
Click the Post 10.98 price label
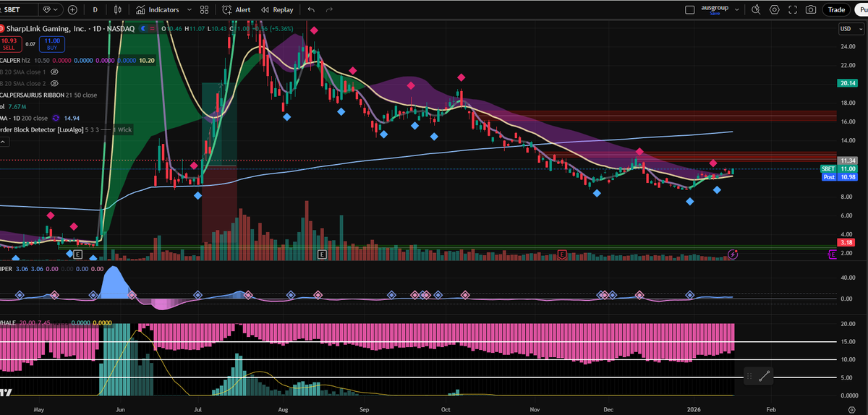(838, 177)
